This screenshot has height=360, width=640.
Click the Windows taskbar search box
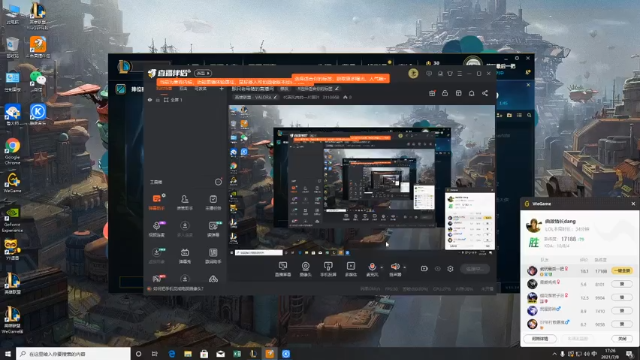click(73, 354)
